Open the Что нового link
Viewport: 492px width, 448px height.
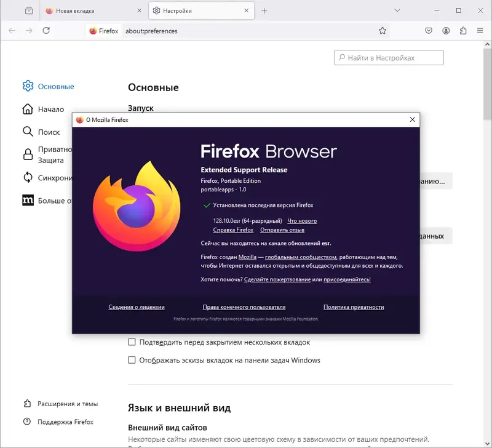point(303,221)
